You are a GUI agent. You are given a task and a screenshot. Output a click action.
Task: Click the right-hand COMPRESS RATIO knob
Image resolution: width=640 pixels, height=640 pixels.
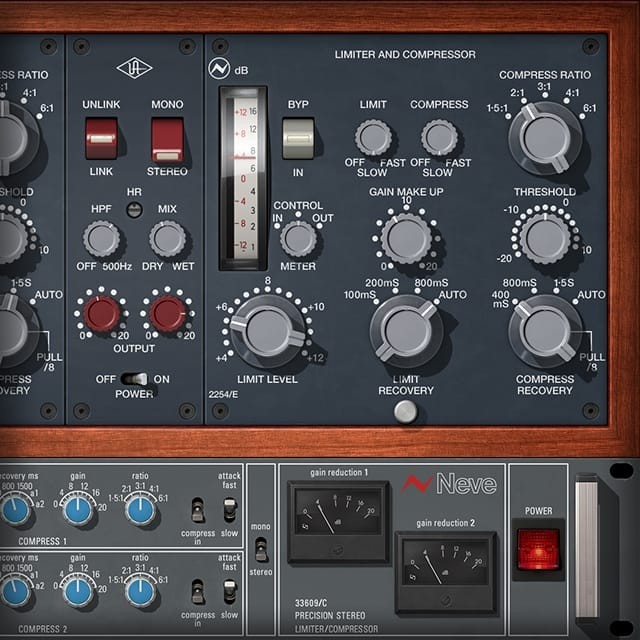pyautogui.click(x=545, y=137)
